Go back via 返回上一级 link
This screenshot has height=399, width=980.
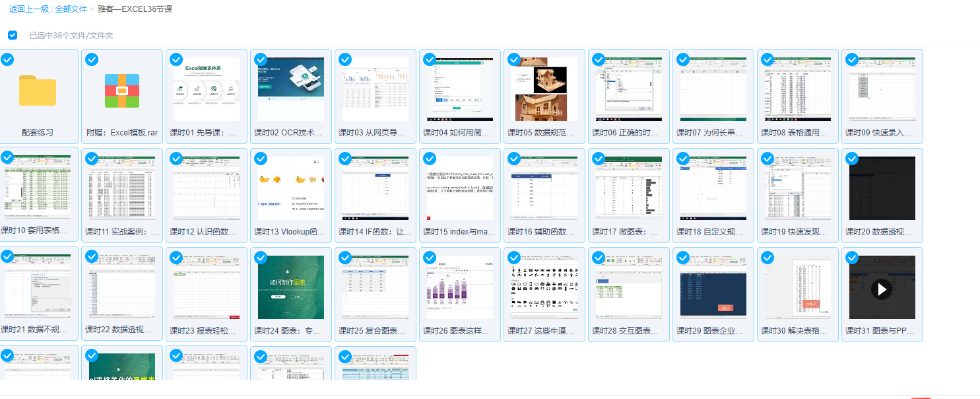tap(28, 9)
